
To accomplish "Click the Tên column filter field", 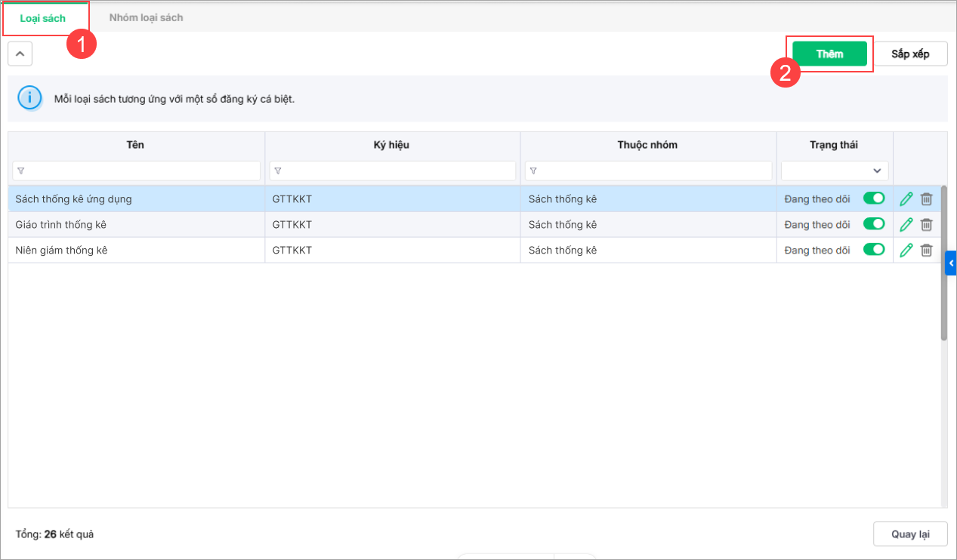I will [x=137, y=171].
